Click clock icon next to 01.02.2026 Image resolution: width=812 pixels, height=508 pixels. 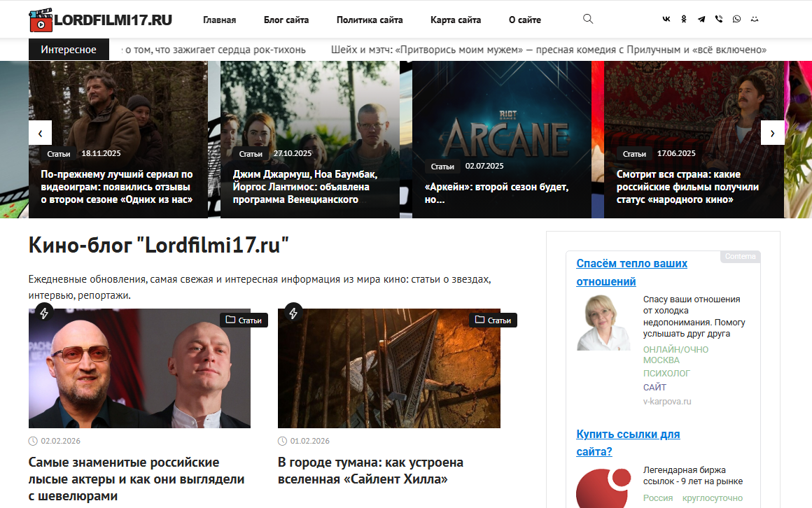282,442
